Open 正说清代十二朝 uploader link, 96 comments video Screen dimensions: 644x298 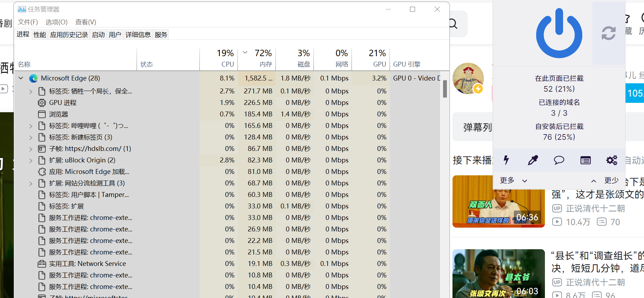coord(595,282)
